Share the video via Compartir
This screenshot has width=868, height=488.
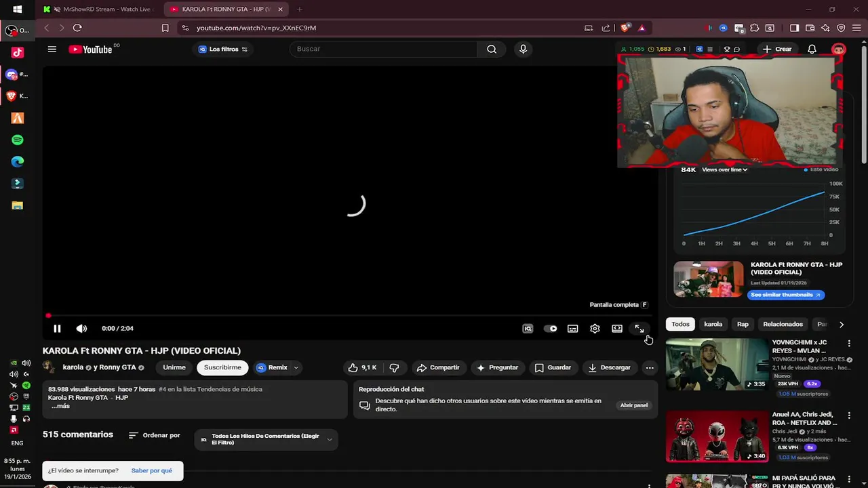click(438, 367)
